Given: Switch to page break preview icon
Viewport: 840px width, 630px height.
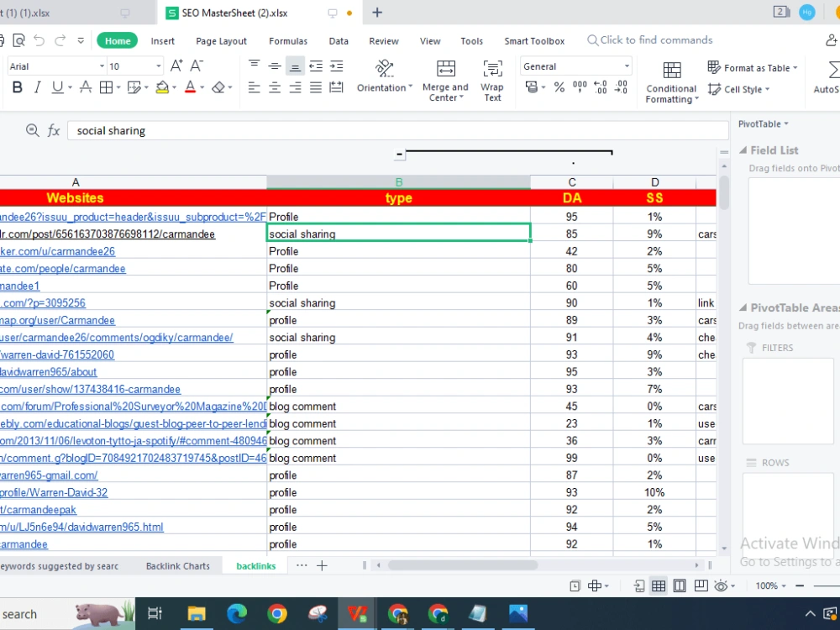Looking at the screenshot, I should click(701, 586).
